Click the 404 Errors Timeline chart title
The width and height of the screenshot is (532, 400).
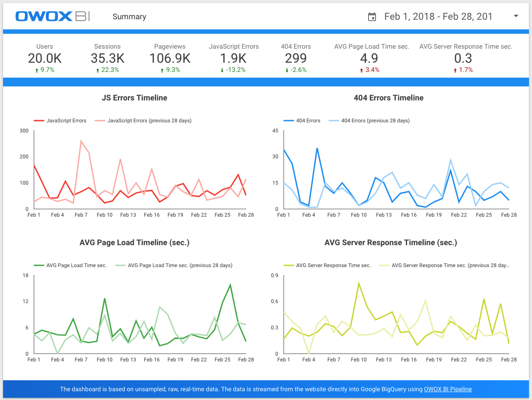[x=389, y=98]
